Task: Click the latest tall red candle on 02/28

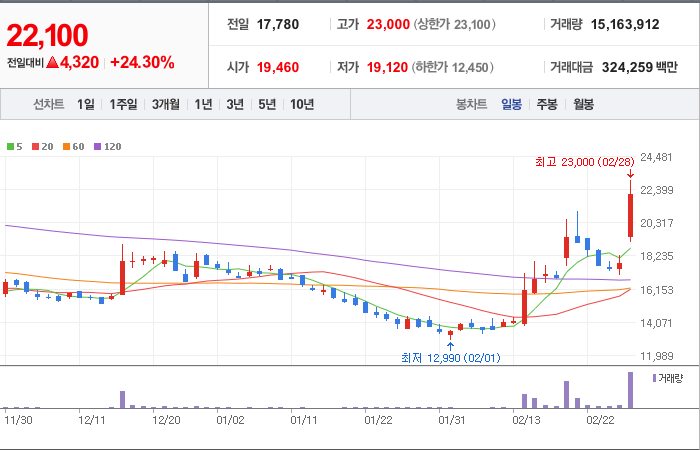Action: (x=630, y=215)
